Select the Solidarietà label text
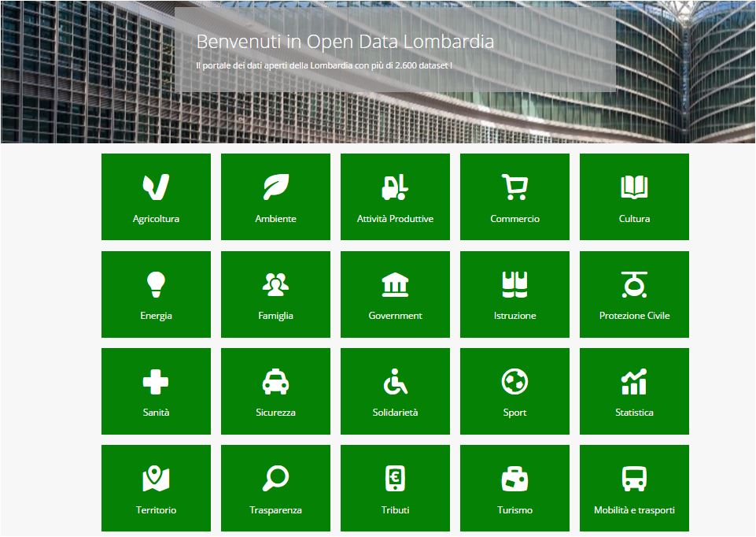This screenshot has height=537, width=756. 395,413
